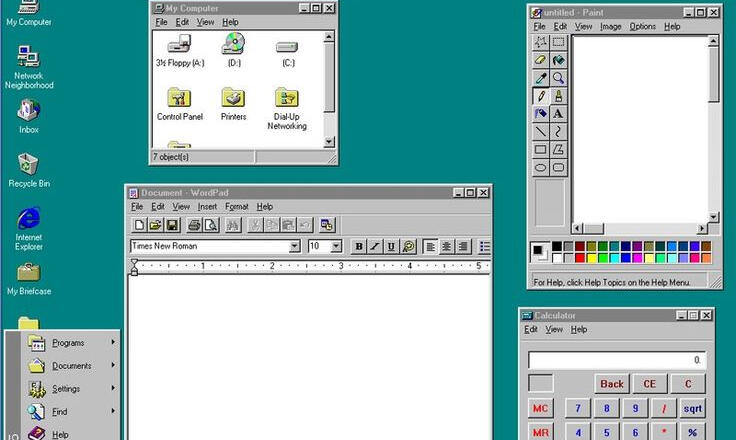Select the Text tool in Paint
This screenshot has width=736, height=440.
558,114
